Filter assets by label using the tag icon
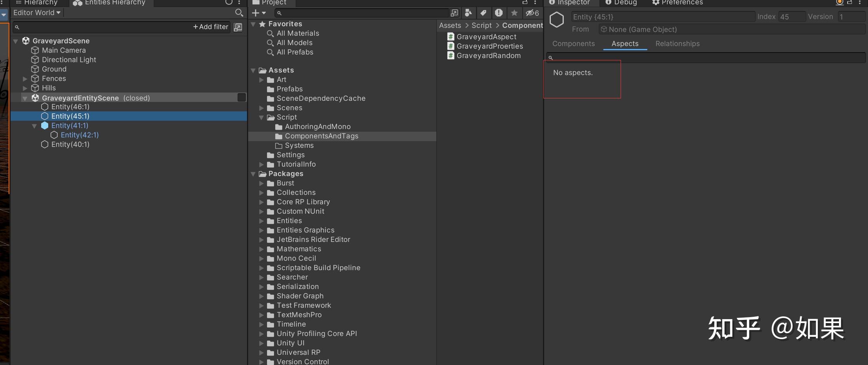The height and width of the screenshot is (365, 868). (483, 13)
